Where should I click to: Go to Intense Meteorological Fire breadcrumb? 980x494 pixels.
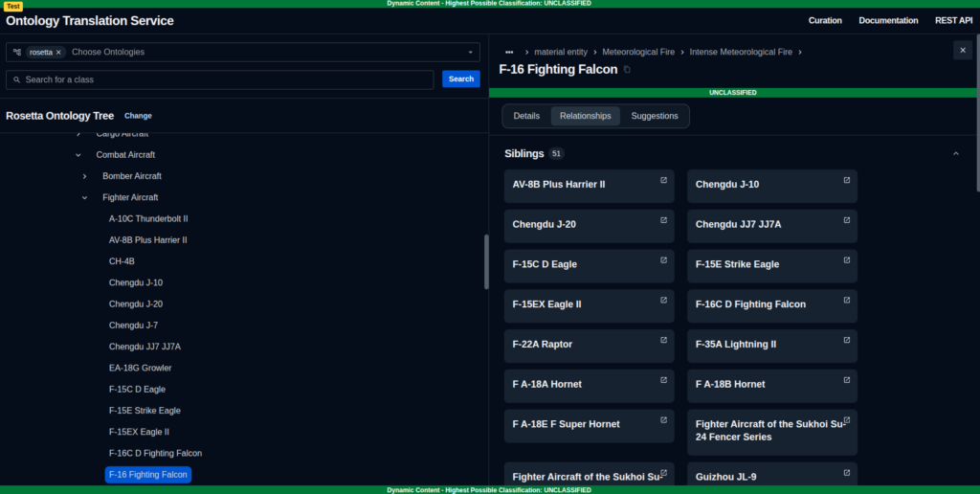741,52
